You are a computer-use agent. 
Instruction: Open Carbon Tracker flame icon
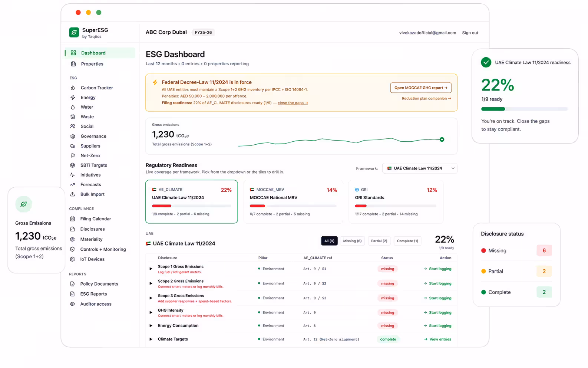pos(73,88)
